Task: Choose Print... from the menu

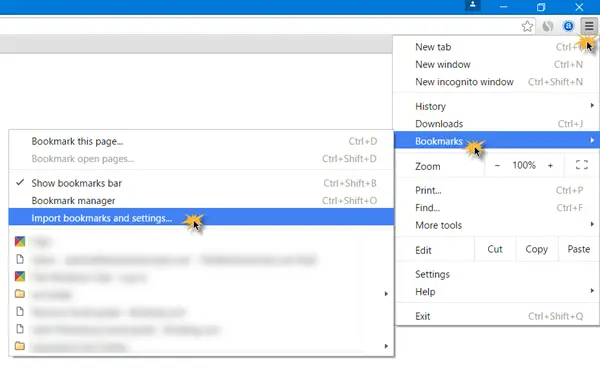Action: click(497, 190)
